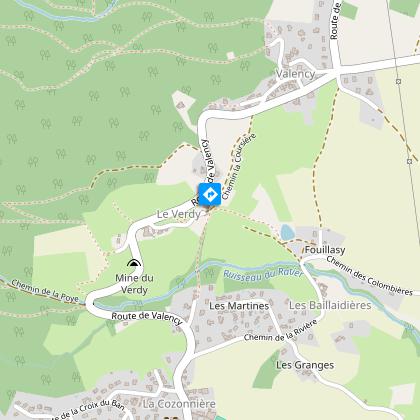The image size is (420, 420).
Task: Click the Mine du Verdy text label
Action: click(134, 284)
